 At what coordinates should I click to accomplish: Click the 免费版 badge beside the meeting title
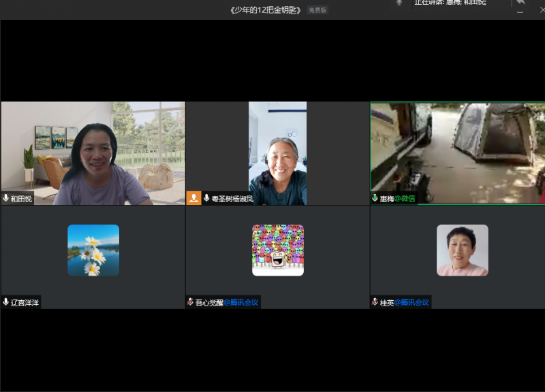coord(317,10)
